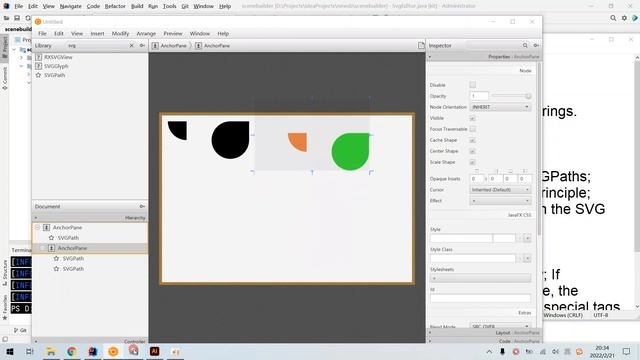
Task: Click first AnchorPane in breadcrumb bar
Action: point(169,46)
